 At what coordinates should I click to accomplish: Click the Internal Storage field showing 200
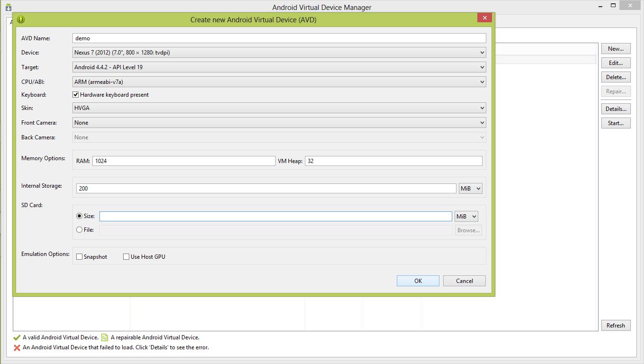(x=266, y=189)
